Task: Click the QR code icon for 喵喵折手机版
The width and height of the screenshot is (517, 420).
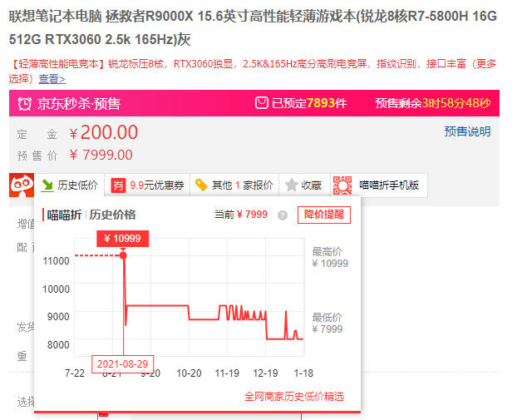Action: (x=342, y=185)
